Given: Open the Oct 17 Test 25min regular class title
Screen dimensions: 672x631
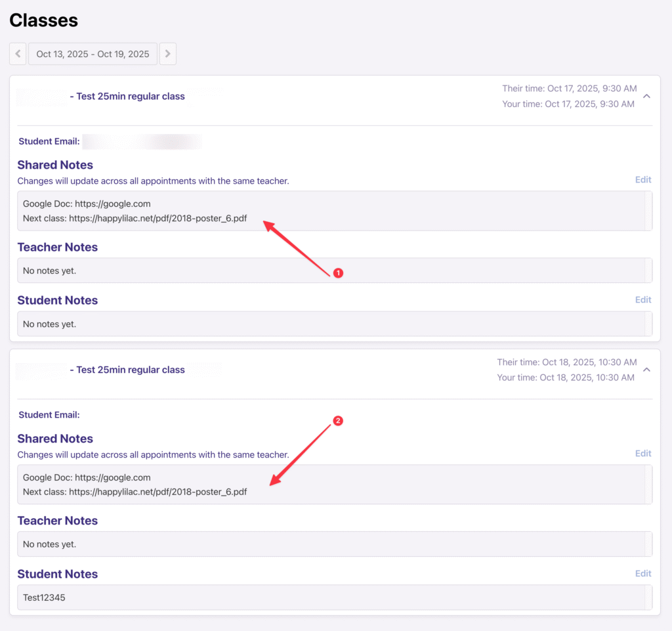Looking at the screenshot, I should (130, 97).
